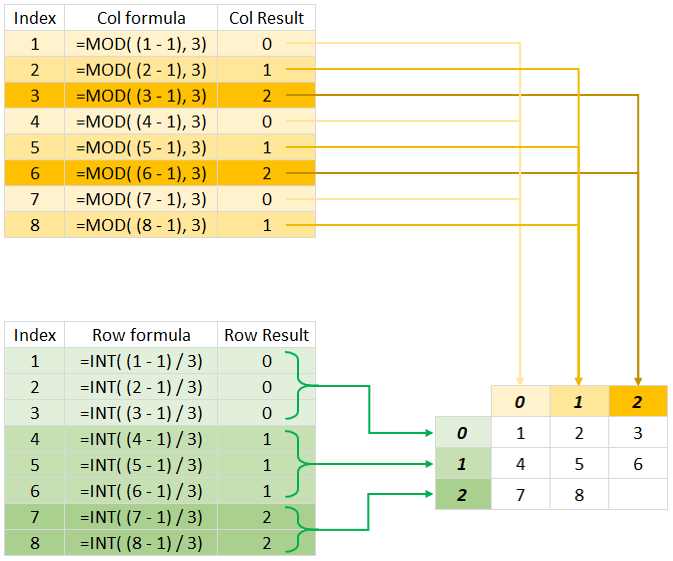This screenshot has height=561, width=673.
Task: Select the grid cell containing value 3
Action: tap(636, 434)
